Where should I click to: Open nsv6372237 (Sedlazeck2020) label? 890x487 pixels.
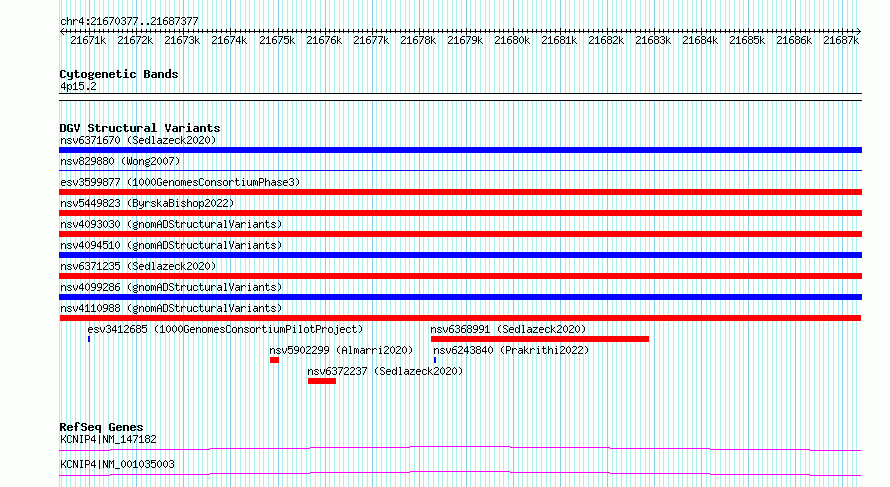(x=385, y=371)
